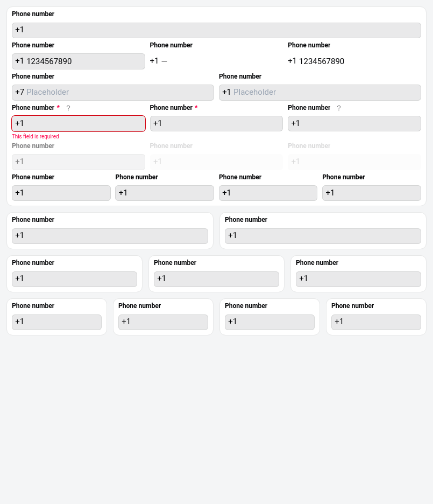Click the help icon beside the required label
Screen dimensions: 433x504
pyautogui.click(x=68, y=108)
